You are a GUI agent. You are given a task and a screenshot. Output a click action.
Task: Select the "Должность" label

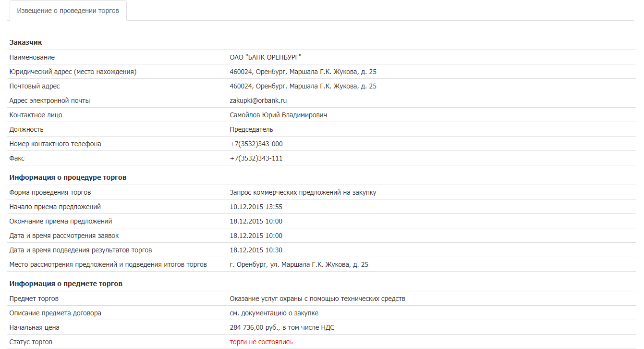tap(26, 129)
